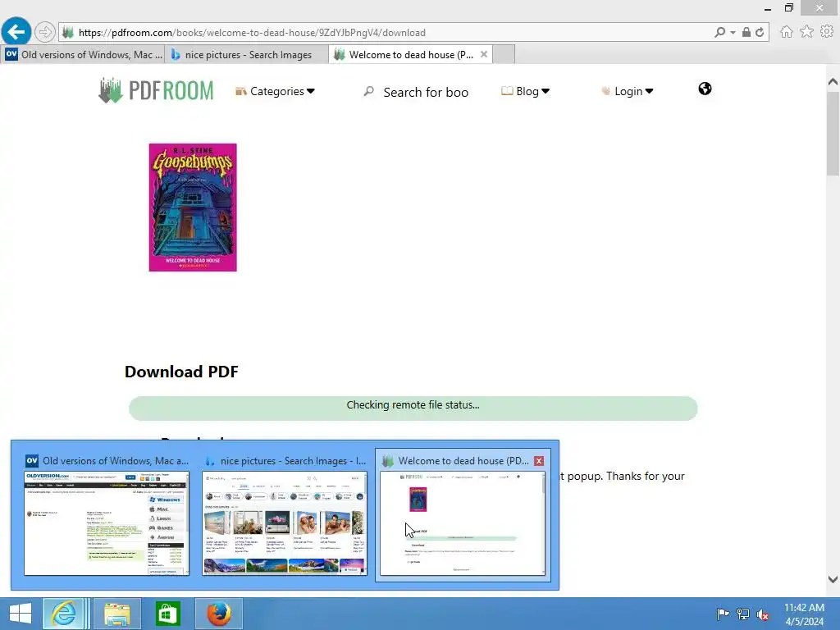Viewport: 840px width, 630px height.
Task: Expand the Categories menu
Action: click(x=276, y=92)
